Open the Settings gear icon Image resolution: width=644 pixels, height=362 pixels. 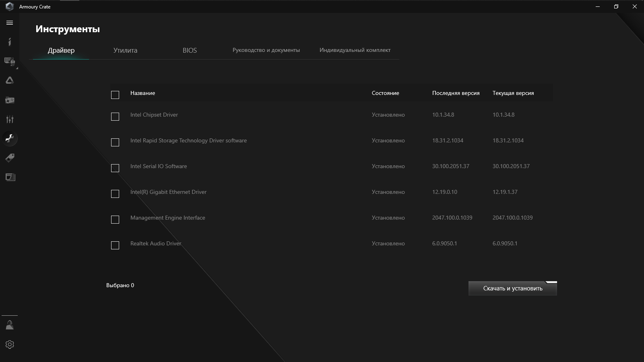coord(10,344)
